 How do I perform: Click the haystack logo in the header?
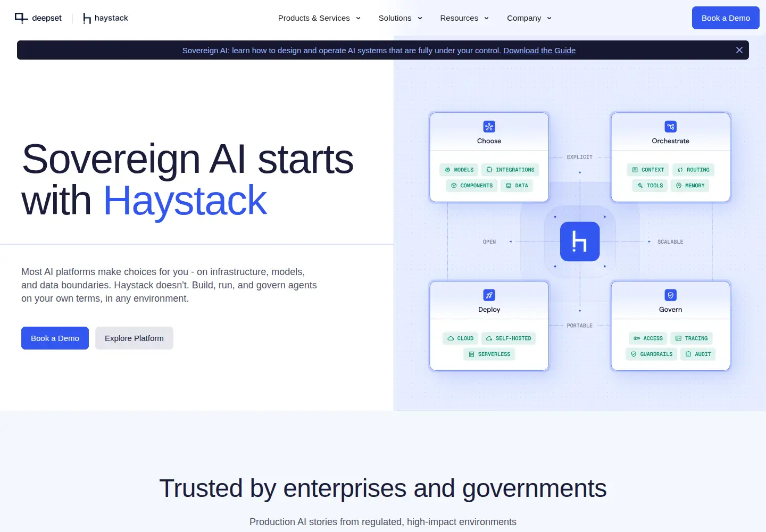coord(105,18)
